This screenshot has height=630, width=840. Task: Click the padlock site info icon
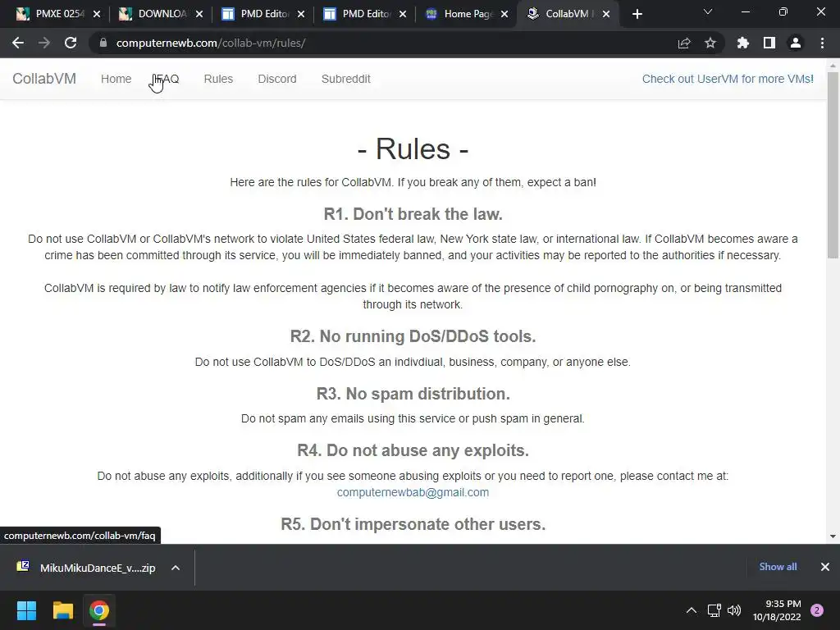point(103,43)
